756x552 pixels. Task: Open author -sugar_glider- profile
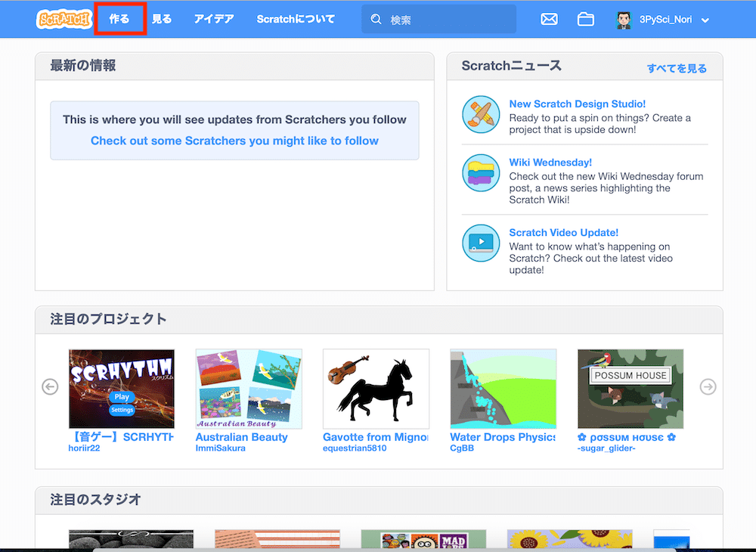[606, 448]
